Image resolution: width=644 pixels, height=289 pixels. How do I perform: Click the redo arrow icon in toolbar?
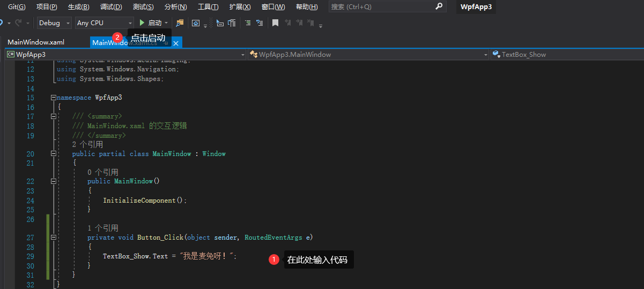click(x=19, y=23)
